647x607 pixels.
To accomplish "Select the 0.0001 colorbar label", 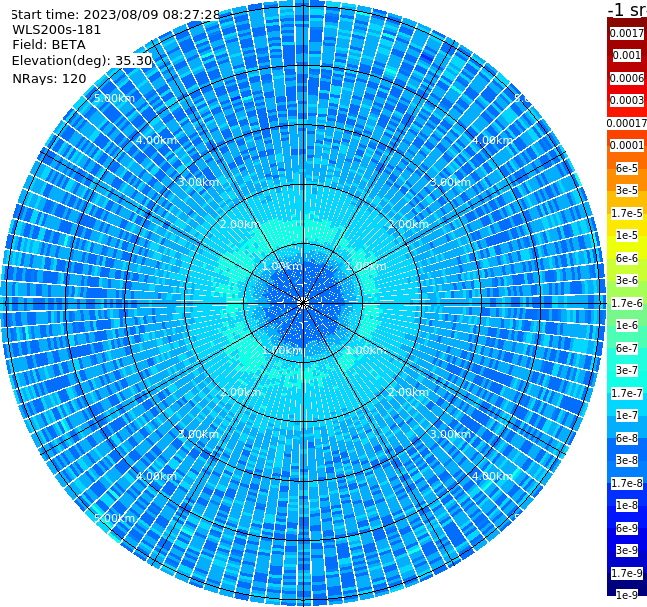I will [x=627, y=145].
